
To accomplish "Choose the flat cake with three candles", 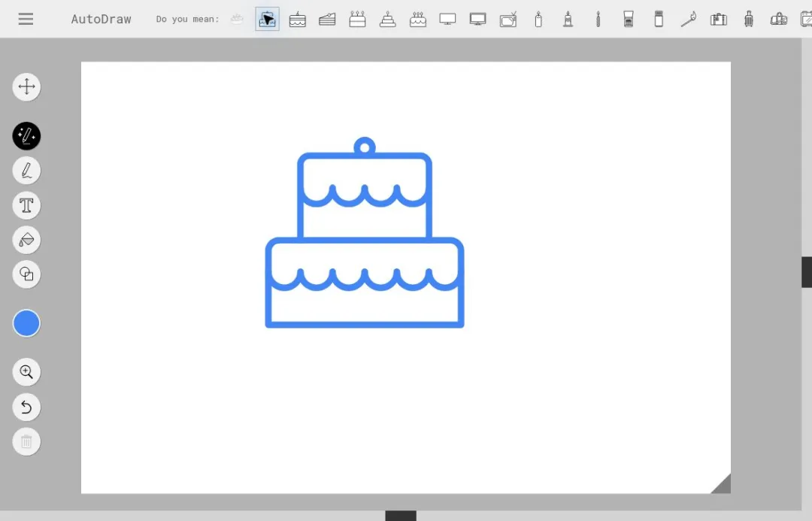I will pos(357,19).
